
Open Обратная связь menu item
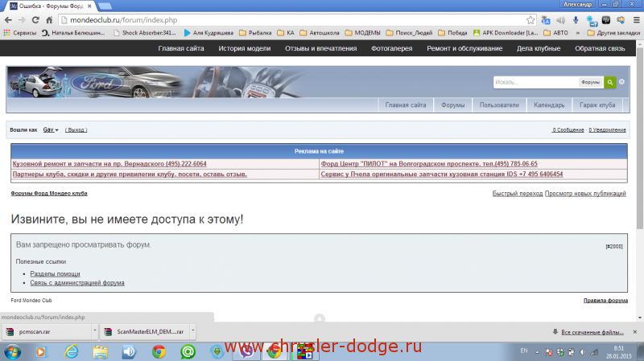tap(600, 48)
